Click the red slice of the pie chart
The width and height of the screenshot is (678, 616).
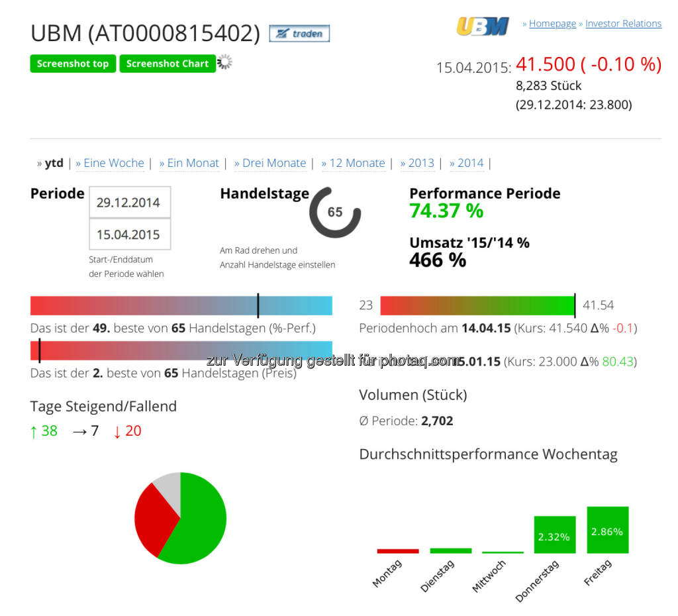pyautogui.click(x=153, y=521)
